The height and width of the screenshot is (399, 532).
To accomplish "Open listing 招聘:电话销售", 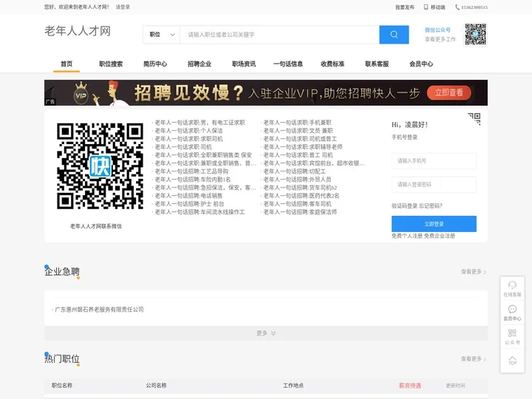I will 188,196.
